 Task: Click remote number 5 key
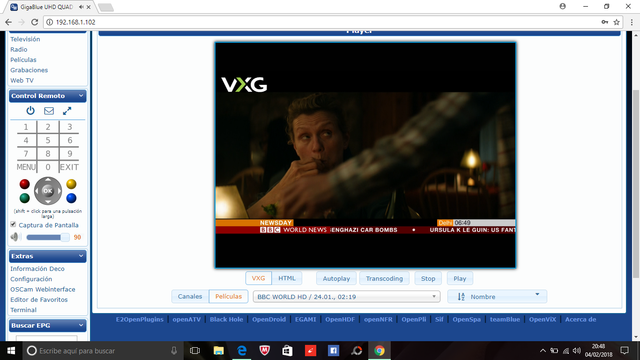[x=48, y=140]
